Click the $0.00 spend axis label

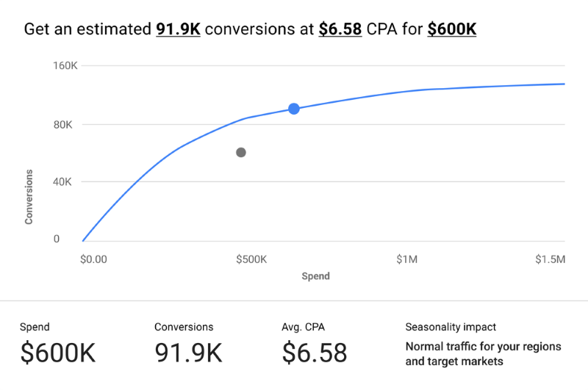93,259
